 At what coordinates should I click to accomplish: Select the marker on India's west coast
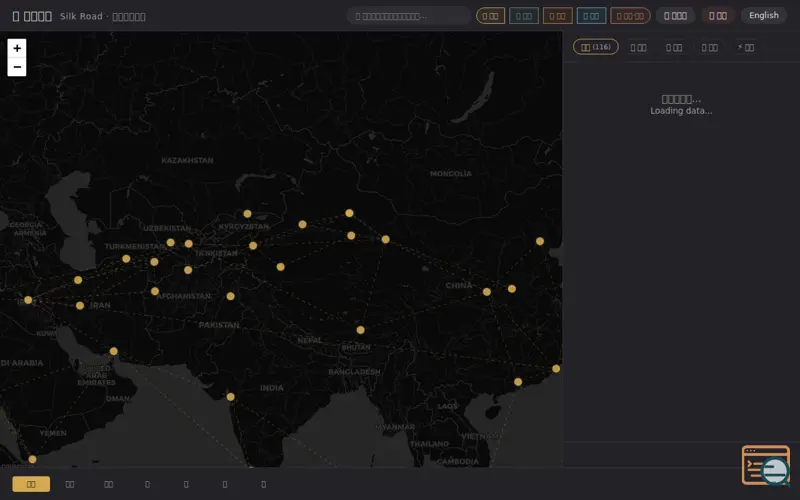pos(231,397)
